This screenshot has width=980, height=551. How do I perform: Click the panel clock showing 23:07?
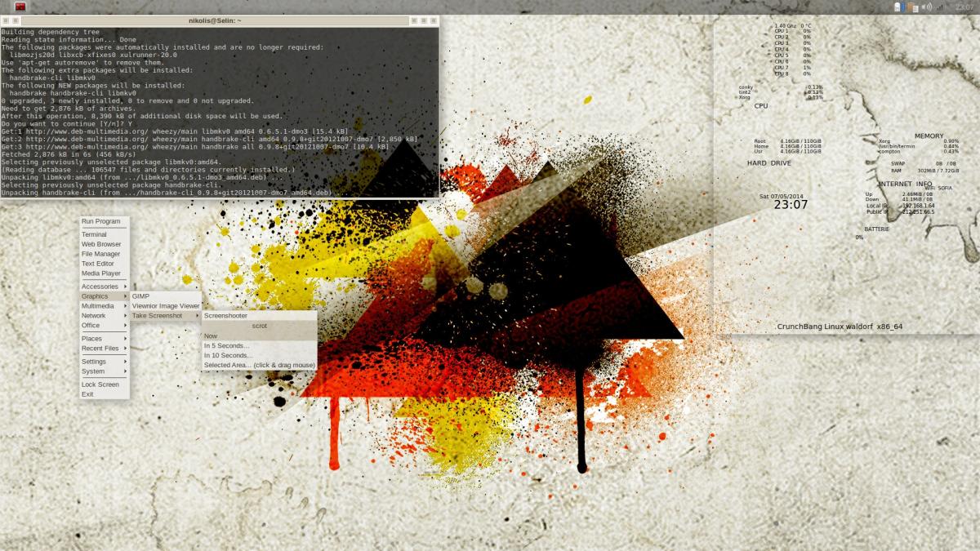tap(964, 7)
